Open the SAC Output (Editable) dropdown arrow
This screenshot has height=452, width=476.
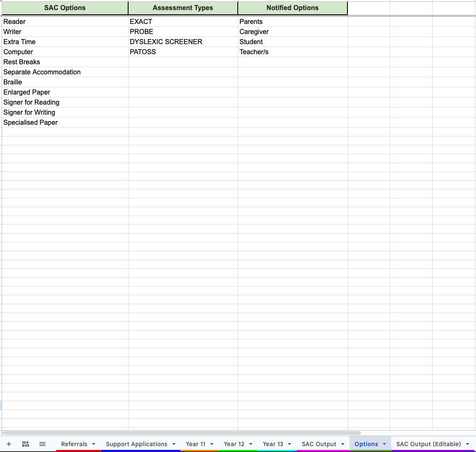[468, 444]
